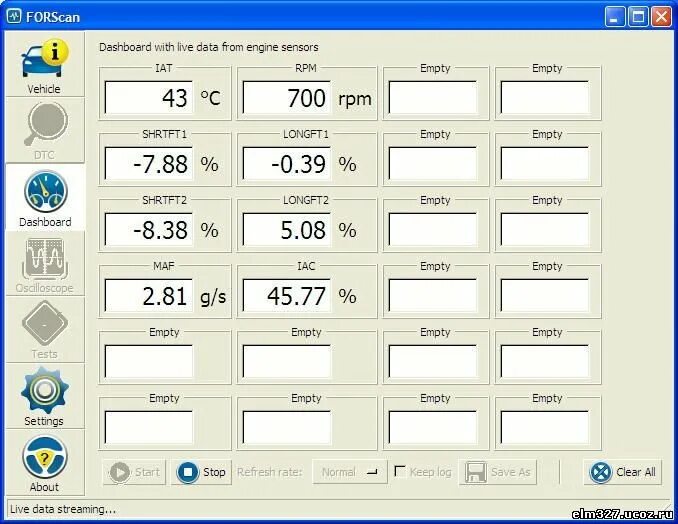
Task: Toggle the Keep log checkbox
Action: coord(400,471)
